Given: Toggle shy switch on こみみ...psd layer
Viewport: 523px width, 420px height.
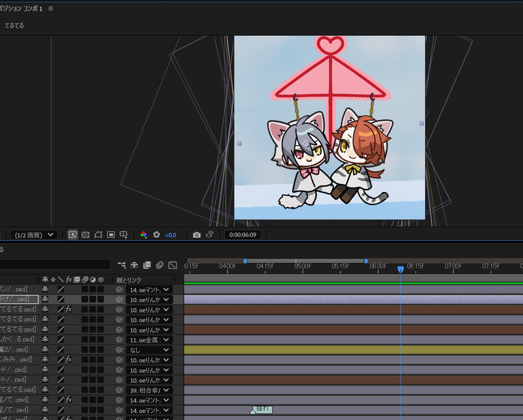Looking at the screenshot, I should [45, 359].
